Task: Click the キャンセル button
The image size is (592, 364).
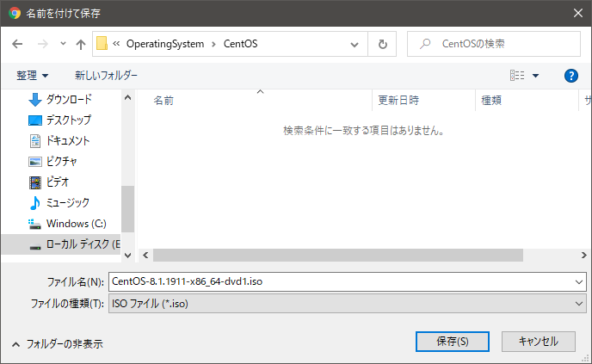Action: point(539,342)
